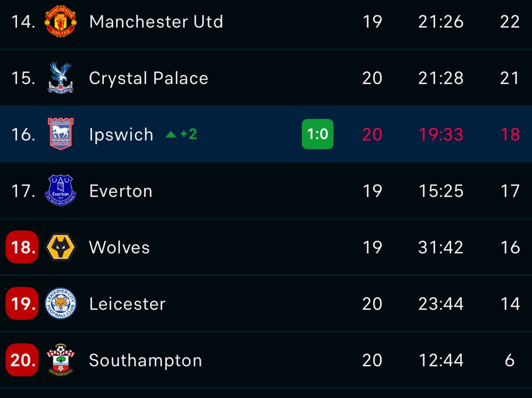The width and height of the screenshot is (532, 398).
Task: Click the red 19. relegation position badge
Action: tap(22, 303)
